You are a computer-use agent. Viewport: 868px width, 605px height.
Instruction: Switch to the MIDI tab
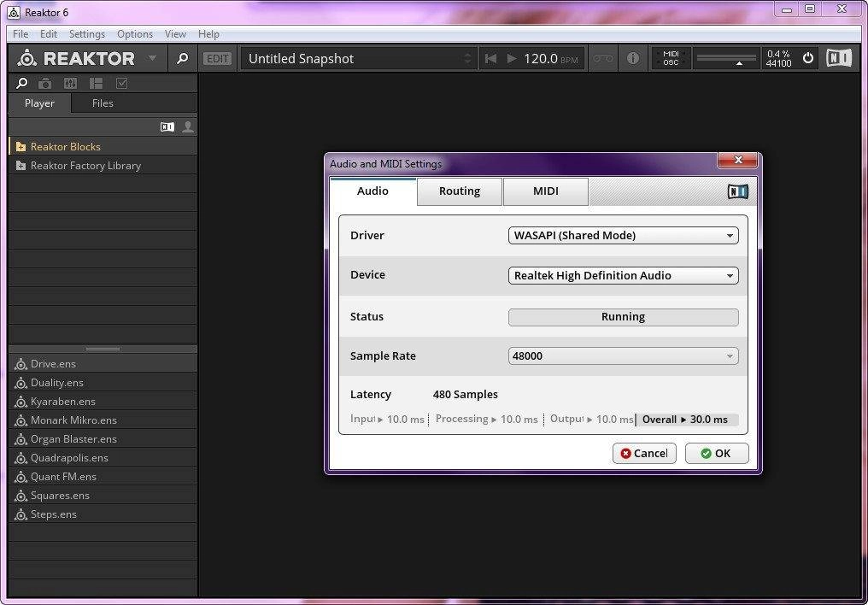(x=545, y=191)
